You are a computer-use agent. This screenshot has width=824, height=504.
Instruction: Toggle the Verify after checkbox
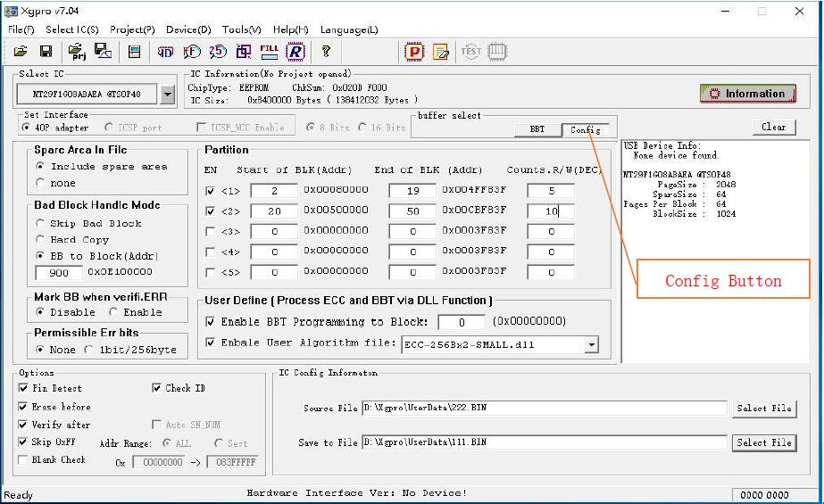[x=22, y=425]
